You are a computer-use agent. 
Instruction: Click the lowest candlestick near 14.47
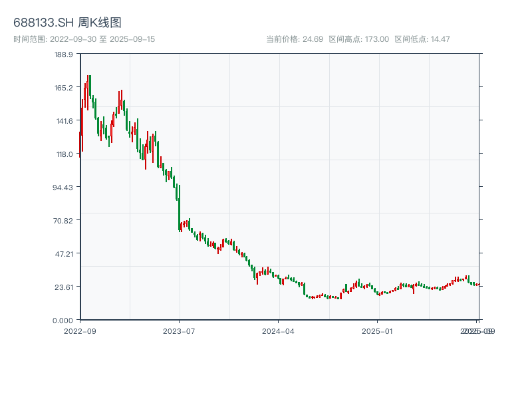pyautogui.click(x=314, y=298)
